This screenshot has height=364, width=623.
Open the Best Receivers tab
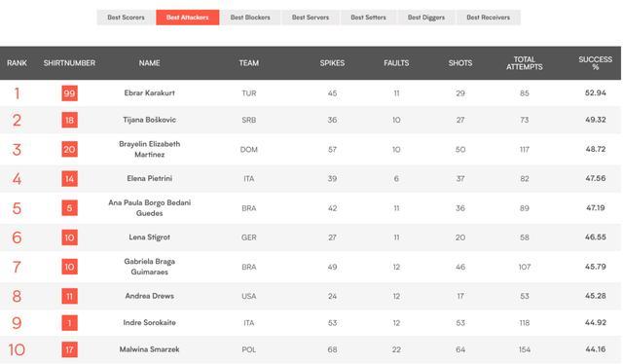tap(489, 18)
